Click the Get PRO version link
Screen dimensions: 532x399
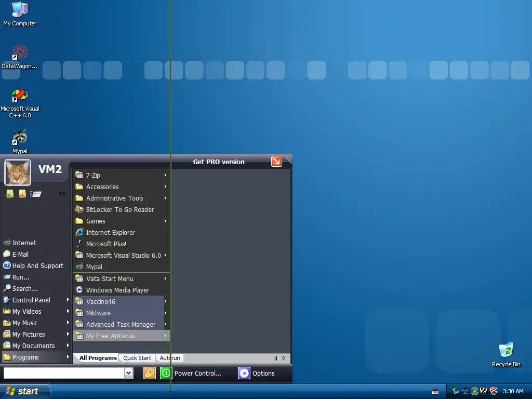(x=219, y=162)
